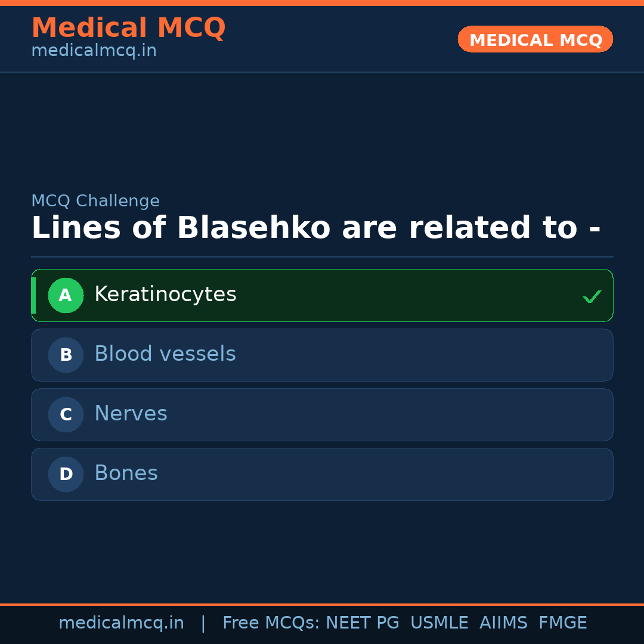Viewport: 644px width, 644px height.
Task: Click the MCQ Challenge label
Action: coord(95,201)
